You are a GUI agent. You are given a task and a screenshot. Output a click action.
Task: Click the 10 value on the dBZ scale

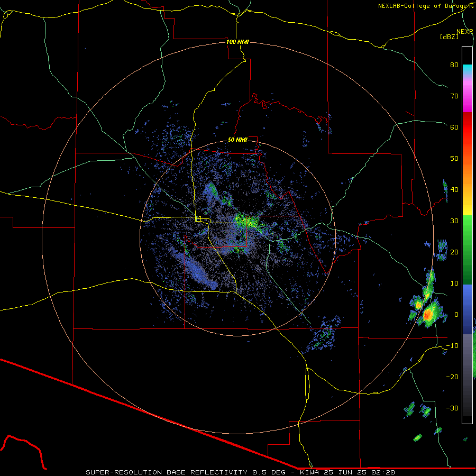[454, 283]
